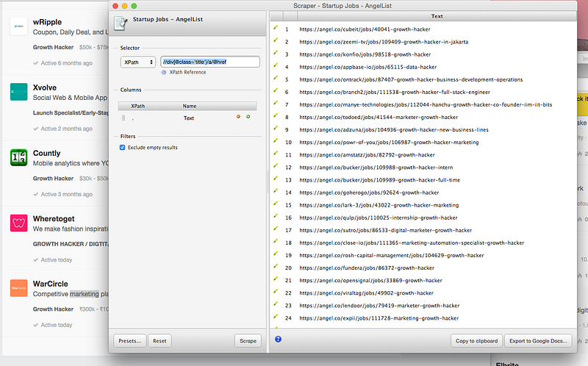This screenshot has height=366, width=588.
Task: Select the branch2 full-stack-engineer URL
Action: [x=395, y=93]
